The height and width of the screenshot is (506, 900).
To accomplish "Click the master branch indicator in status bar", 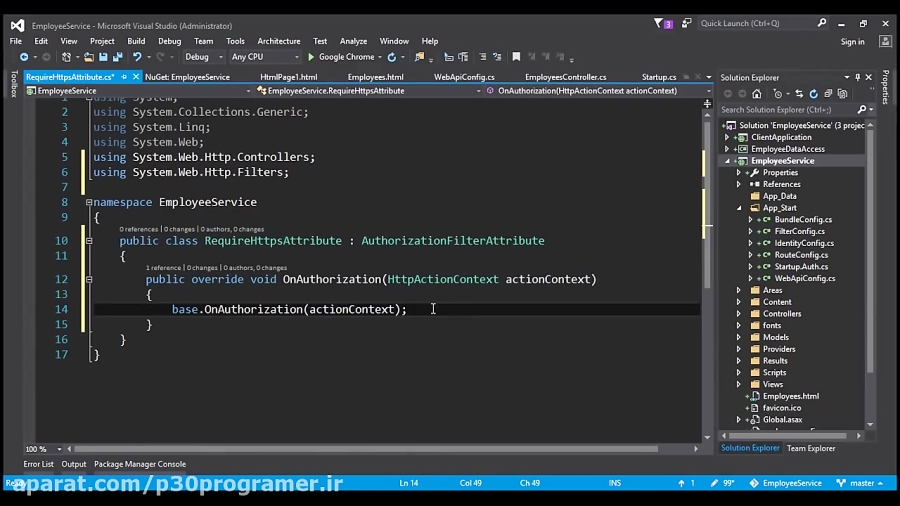I will [x=860, y=483].
